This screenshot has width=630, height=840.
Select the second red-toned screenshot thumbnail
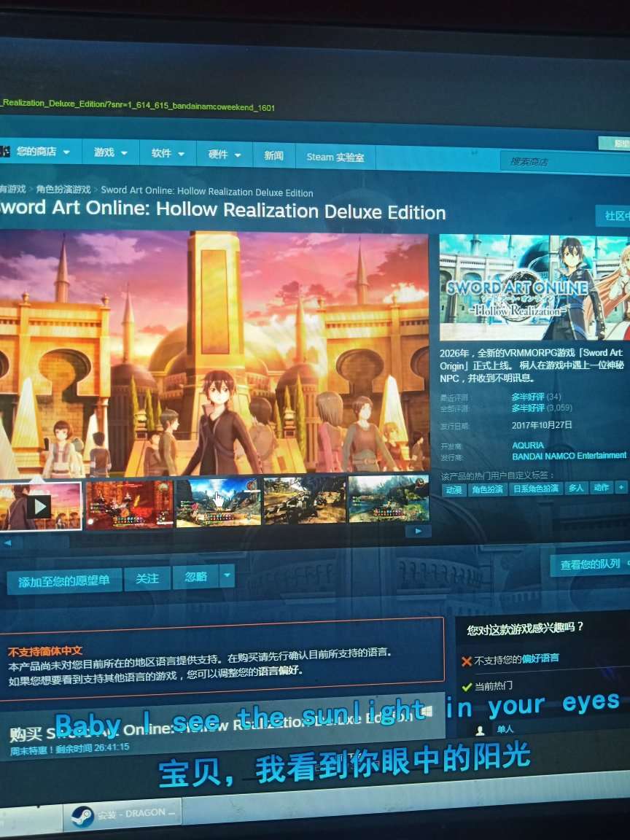129,504
